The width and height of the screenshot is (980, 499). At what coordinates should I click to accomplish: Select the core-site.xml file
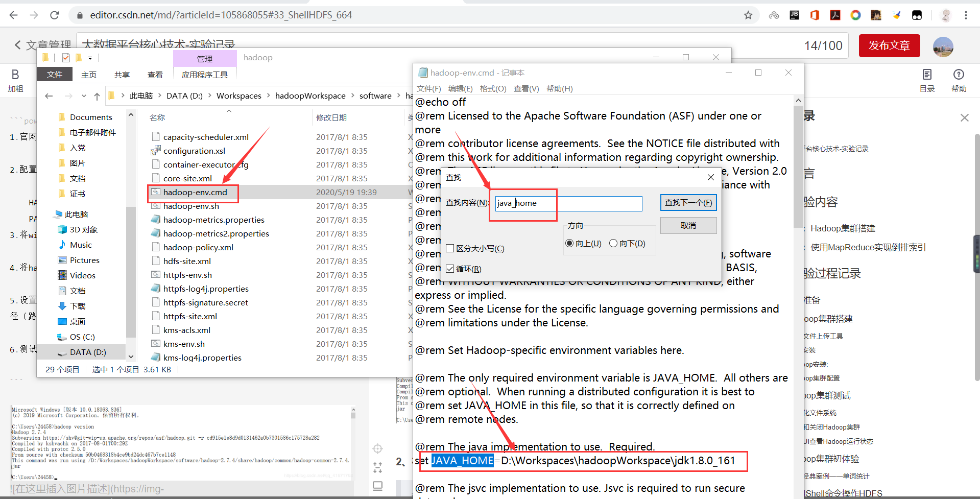click(187, 178)
